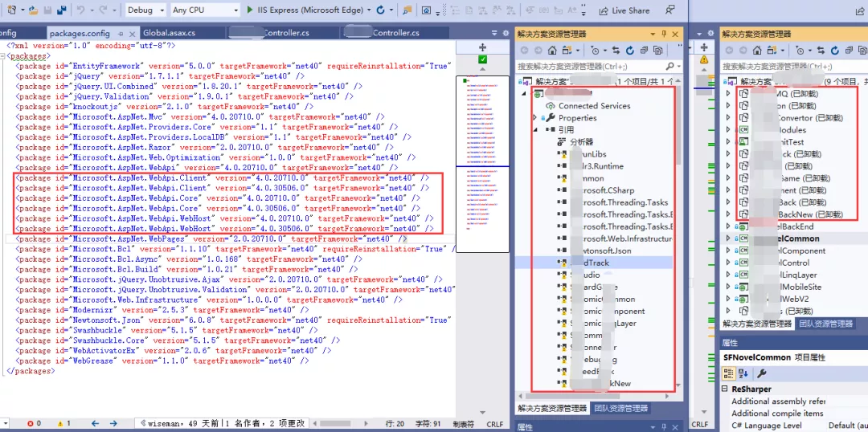Open the Debug configuration dropdown
This screenshot has width=868, height=432.
tap(145, 10)
